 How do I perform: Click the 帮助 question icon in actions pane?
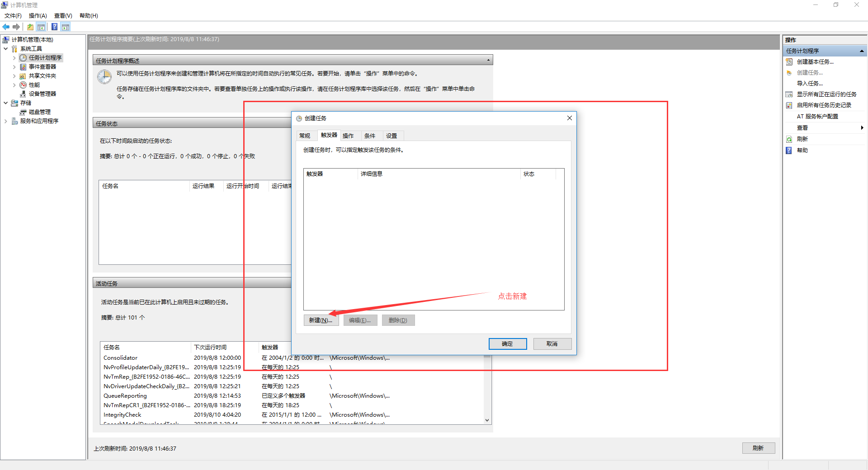pyautogui.click(x=789, y=150)
